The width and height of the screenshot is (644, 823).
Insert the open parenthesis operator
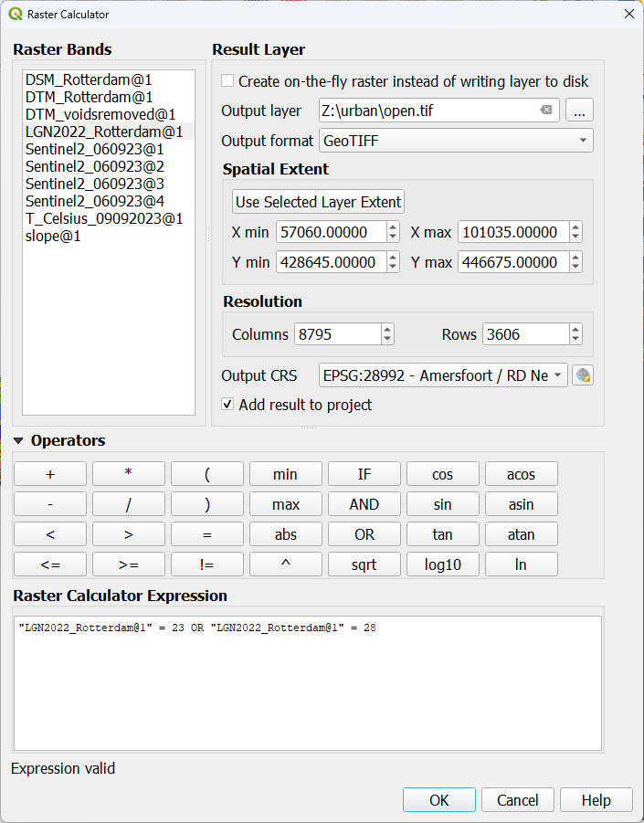pos(207,474)
